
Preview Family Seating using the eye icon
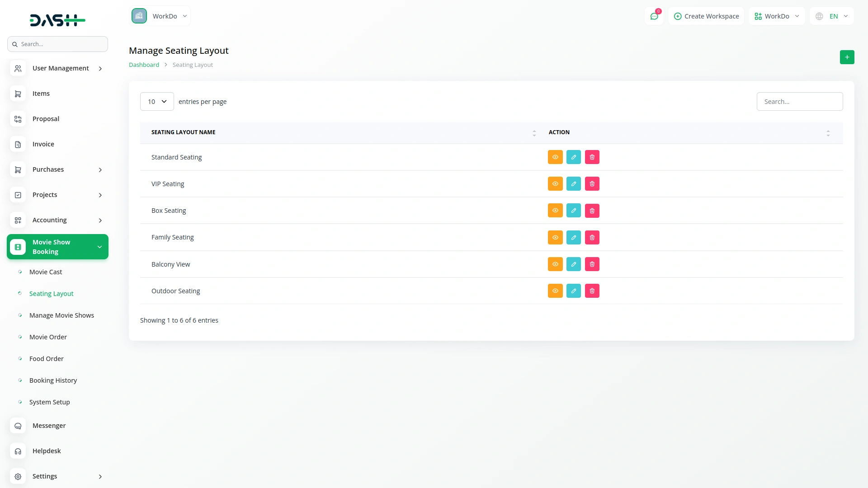[555, 237]
